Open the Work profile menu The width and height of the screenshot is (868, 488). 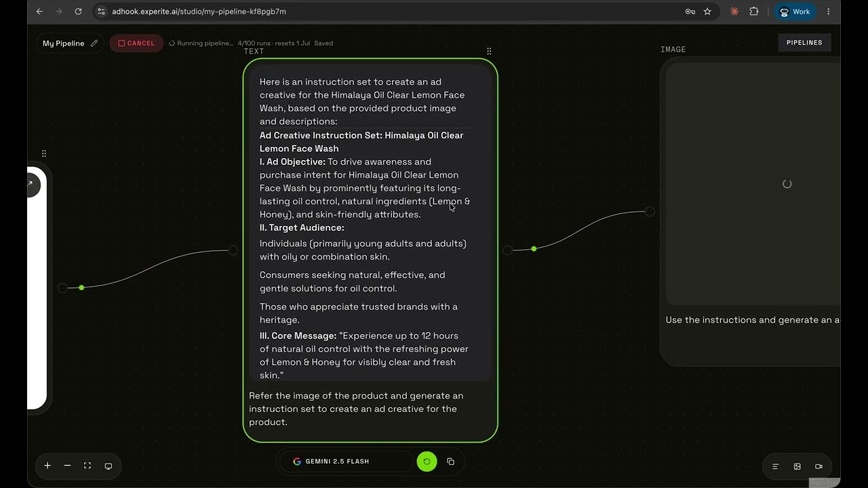[795, 12]
